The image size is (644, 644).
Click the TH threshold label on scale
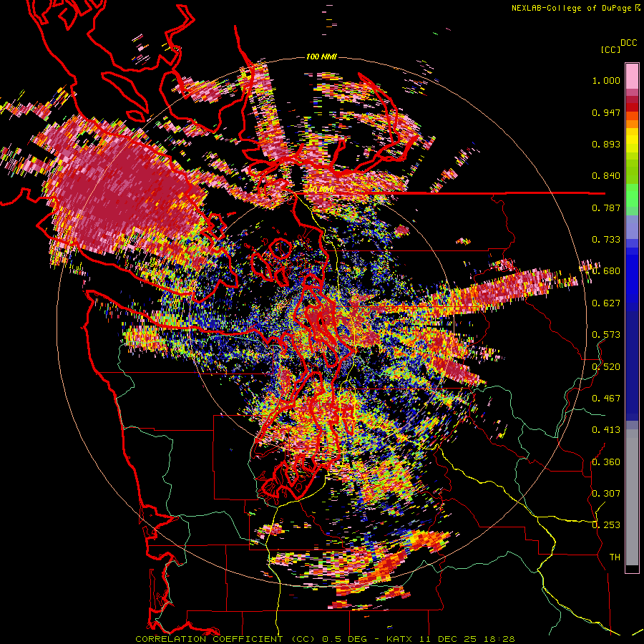[615, 557]
